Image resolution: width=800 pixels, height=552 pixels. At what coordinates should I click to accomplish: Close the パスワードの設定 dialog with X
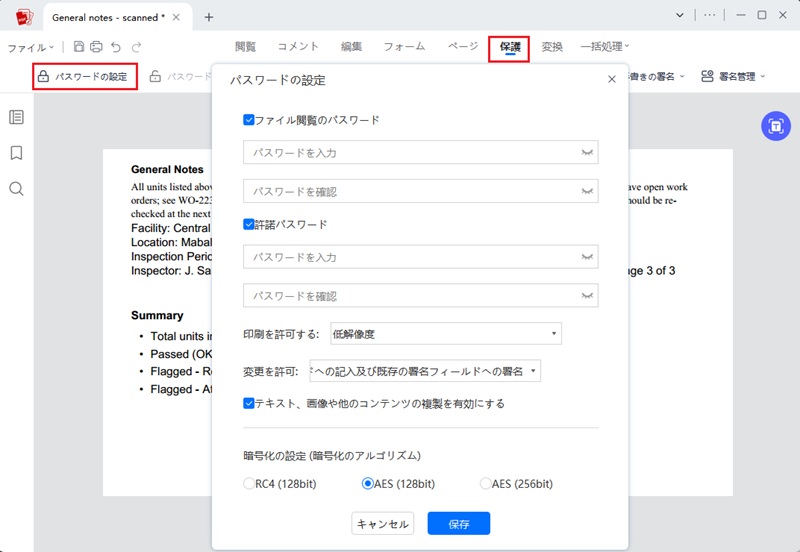pos(612,79)
